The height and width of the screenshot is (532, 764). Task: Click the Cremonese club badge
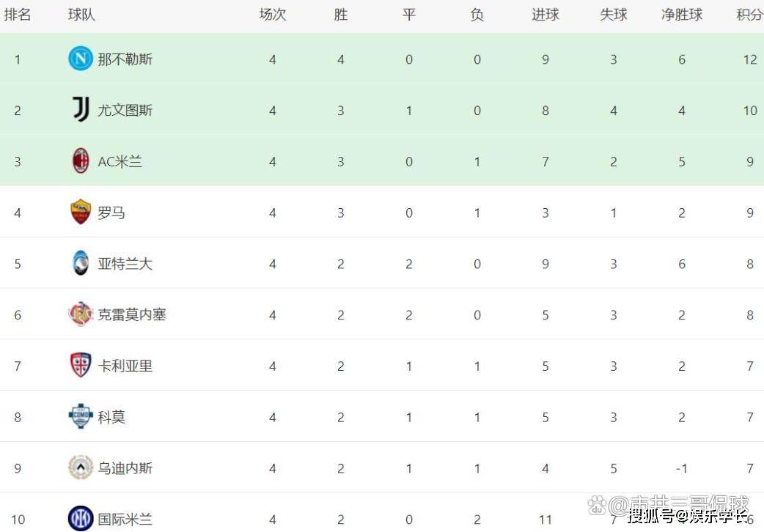[80, 314]
